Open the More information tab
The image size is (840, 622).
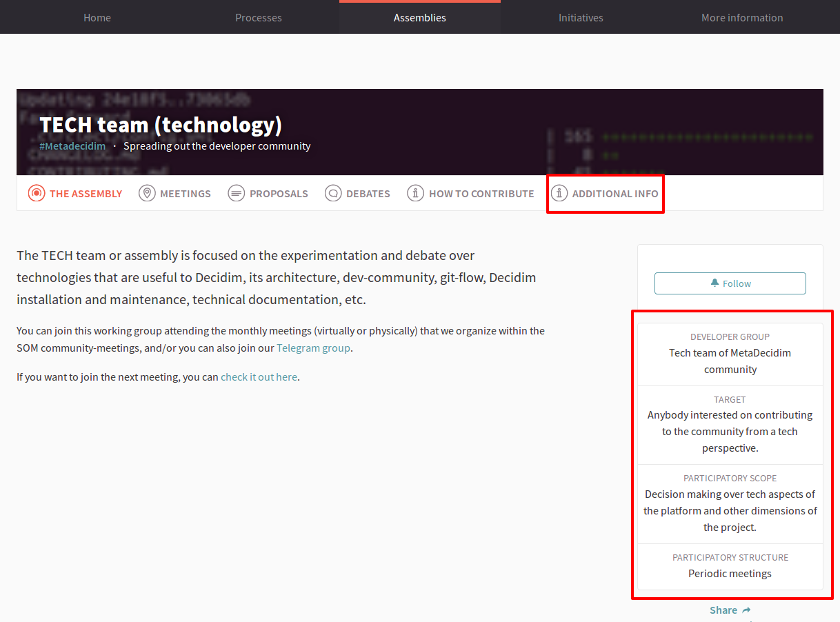[742, 17]
